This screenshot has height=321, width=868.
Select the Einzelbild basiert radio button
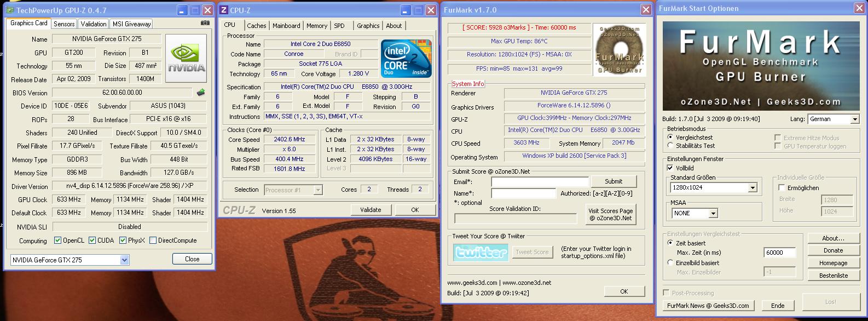coord(670,262)
